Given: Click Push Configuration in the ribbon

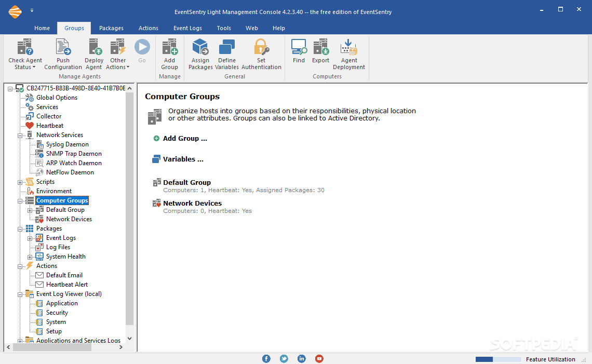Looking at the screenshot, I should (63, 55).
